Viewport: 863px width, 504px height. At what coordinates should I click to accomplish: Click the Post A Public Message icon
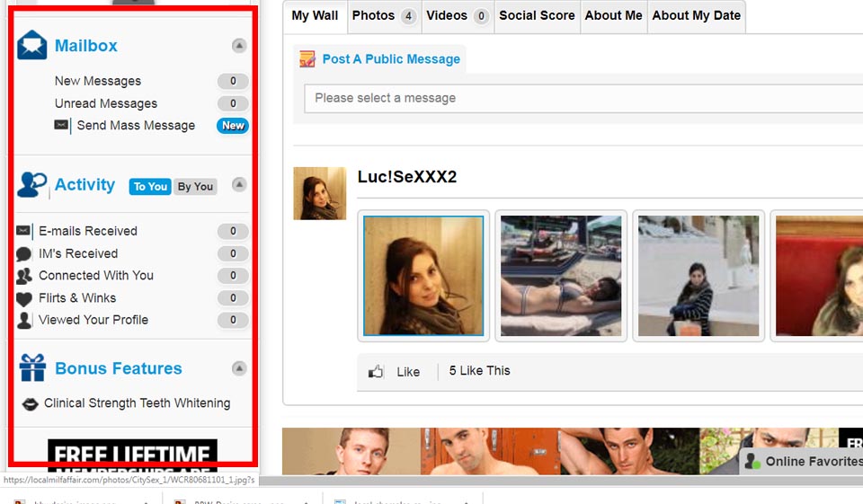[x=307, y=59]
